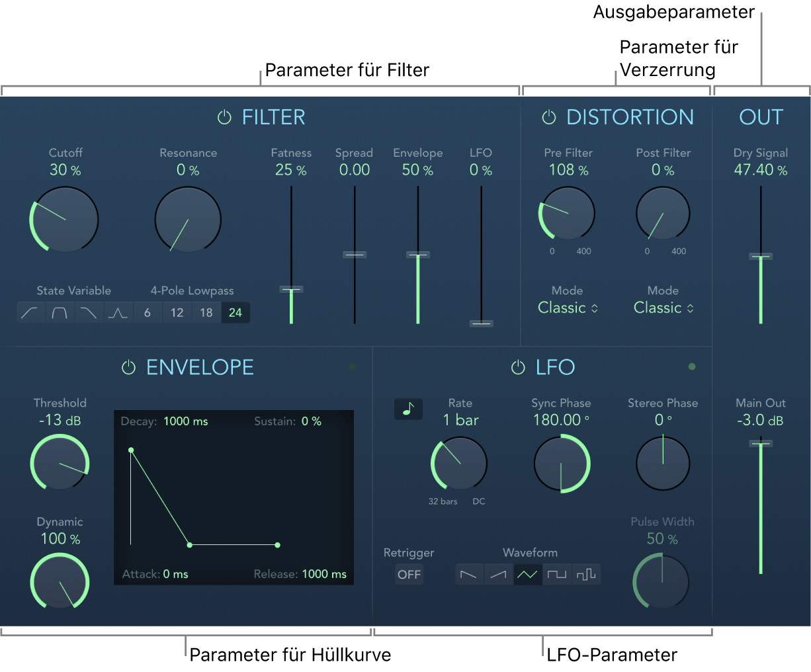Toggle the LFO section power button
Viewport: 811px width, 672px height.
pos(518,368)
